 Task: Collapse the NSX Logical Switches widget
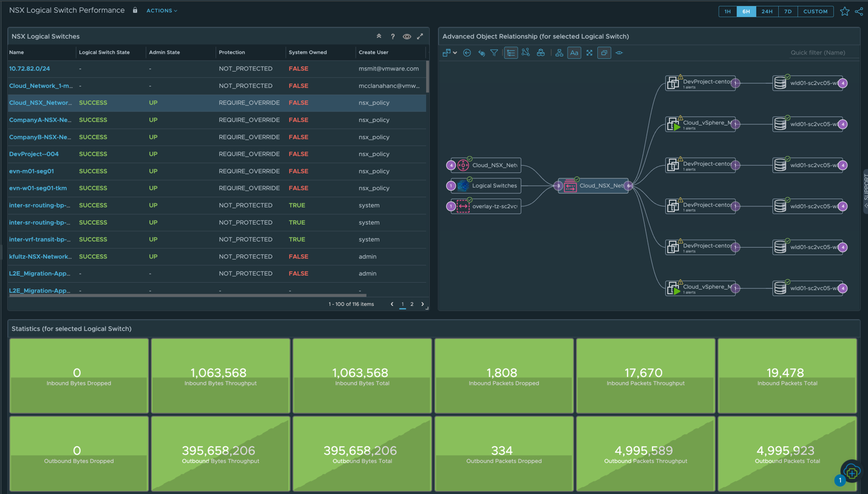(379, 36)
